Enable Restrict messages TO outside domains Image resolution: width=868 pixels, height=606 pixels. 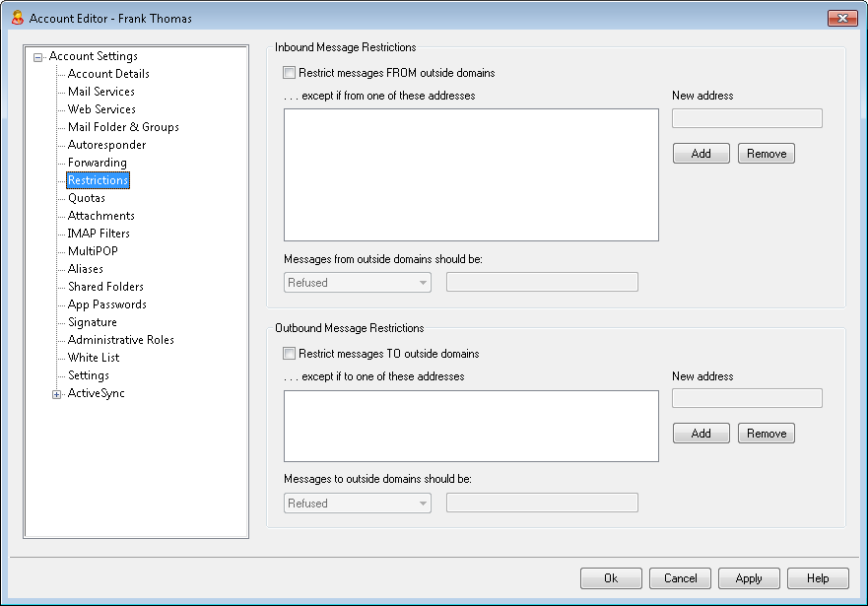pyautogui.click(x=290, y=354)
